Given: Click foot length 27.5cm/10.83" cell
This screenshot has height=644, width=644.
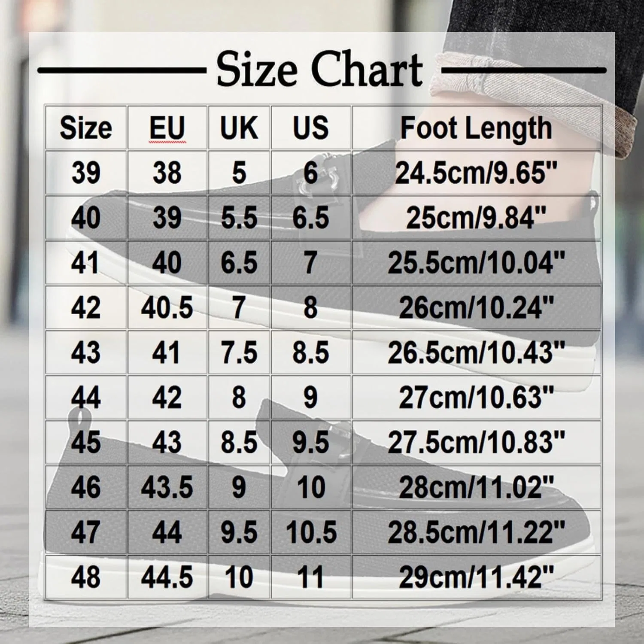Looking at the screenshot, I should pos(477,443).
